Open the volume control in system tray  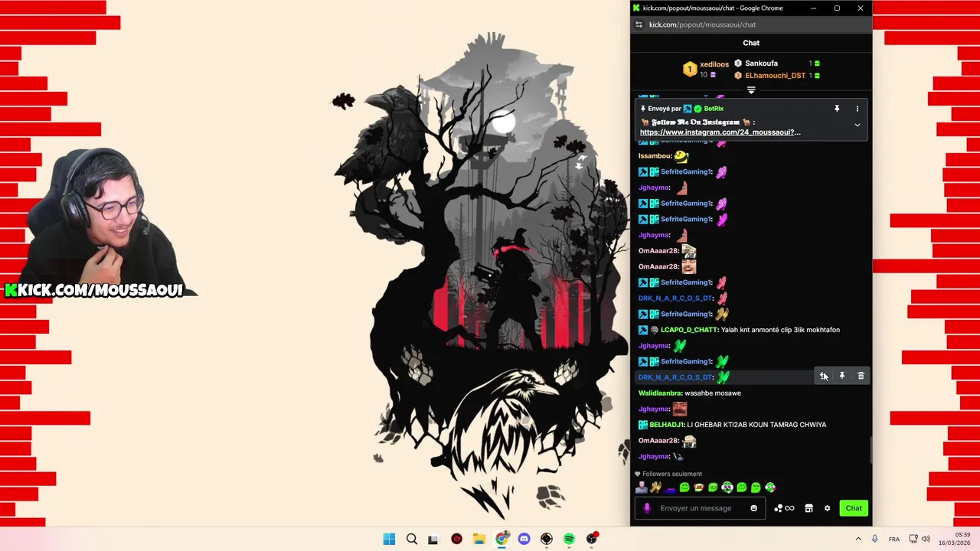coord(926,539)
